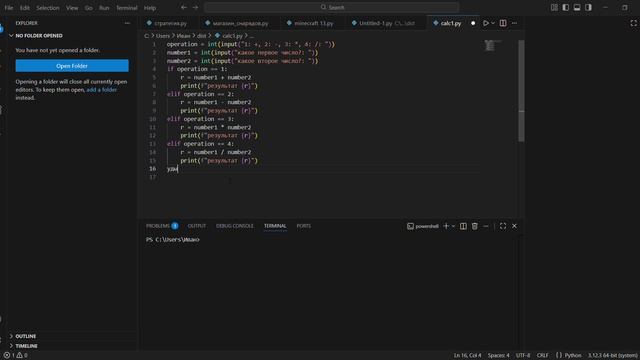
Task: Click Ln 16, Col 4 cursor position
Action: pyautogui.click(x=467, y=356)
